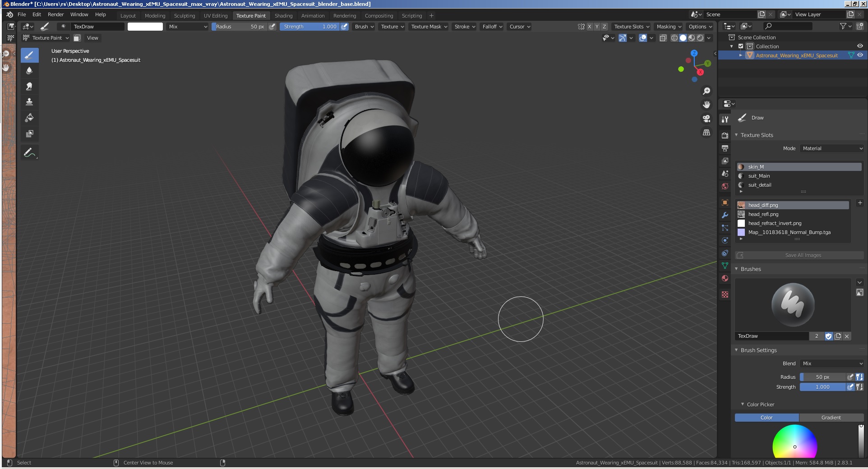This screenshot has height=469, width=868.
Task: Toggle radius pressure sensitivity in header
Action: [272, 27]
